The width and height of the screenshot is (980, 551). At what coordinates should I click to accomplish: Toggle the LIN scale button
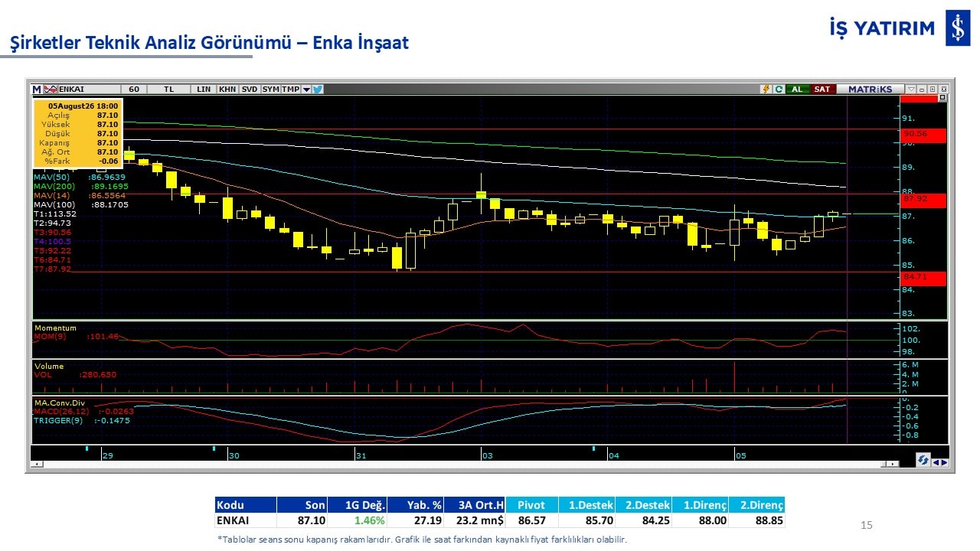(204, 89)
